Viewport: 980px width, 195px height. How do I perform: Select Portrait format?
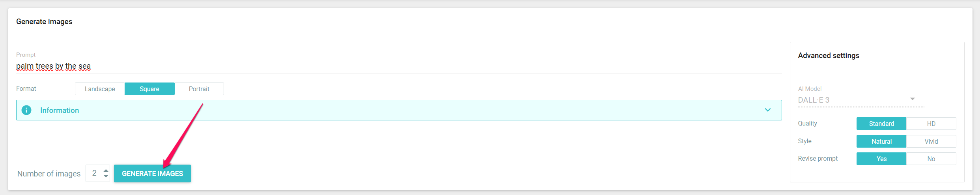pyautogui.click(x=199, y=89)
